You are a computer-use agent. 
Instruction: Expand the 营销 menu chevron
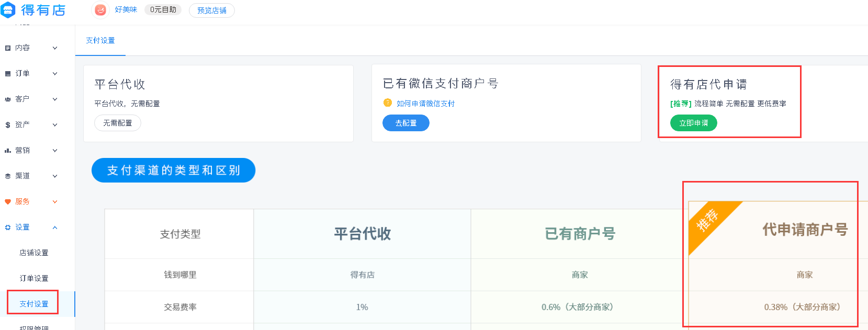(55, 151)
